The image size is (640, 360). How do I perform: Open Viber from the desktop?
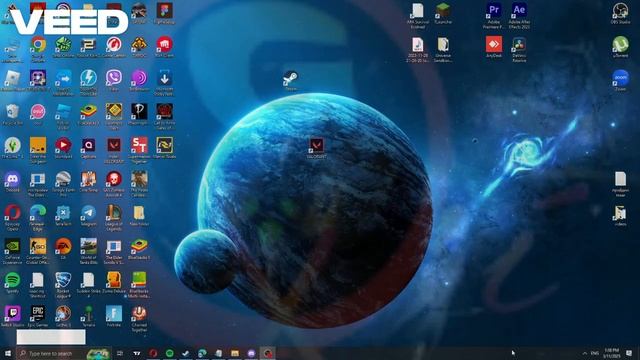pos(114,78)
